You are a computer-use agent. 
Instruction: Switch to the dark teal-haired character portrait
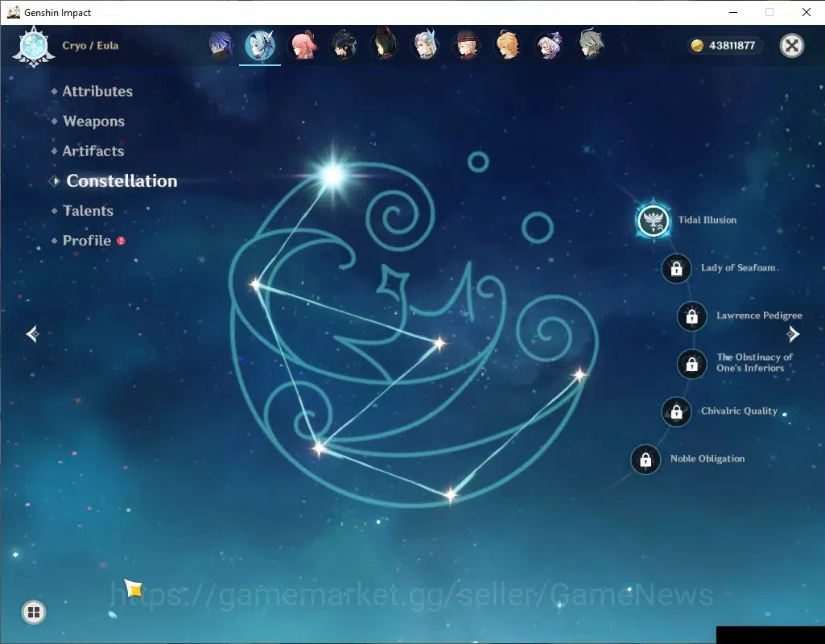[344, 45]
